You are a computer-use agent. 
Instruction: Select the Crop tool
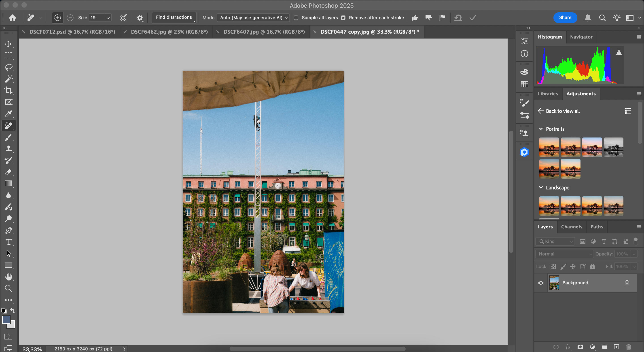coord(8,90)
